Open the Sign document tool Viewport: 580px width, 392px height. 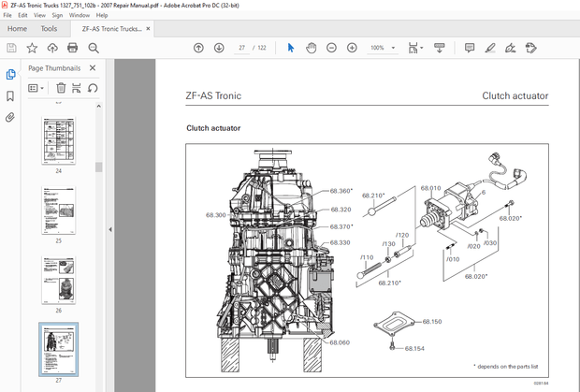click(x=511, y=48)
